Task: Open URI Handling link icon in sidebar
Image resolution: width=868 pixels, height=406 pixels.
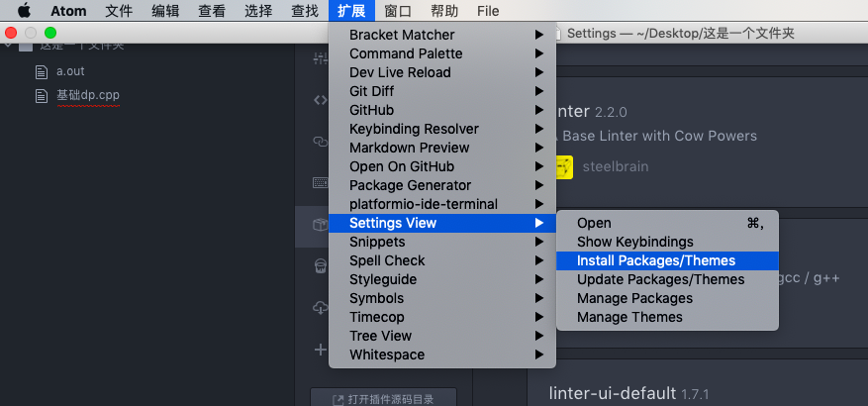Action: [321, 142]
